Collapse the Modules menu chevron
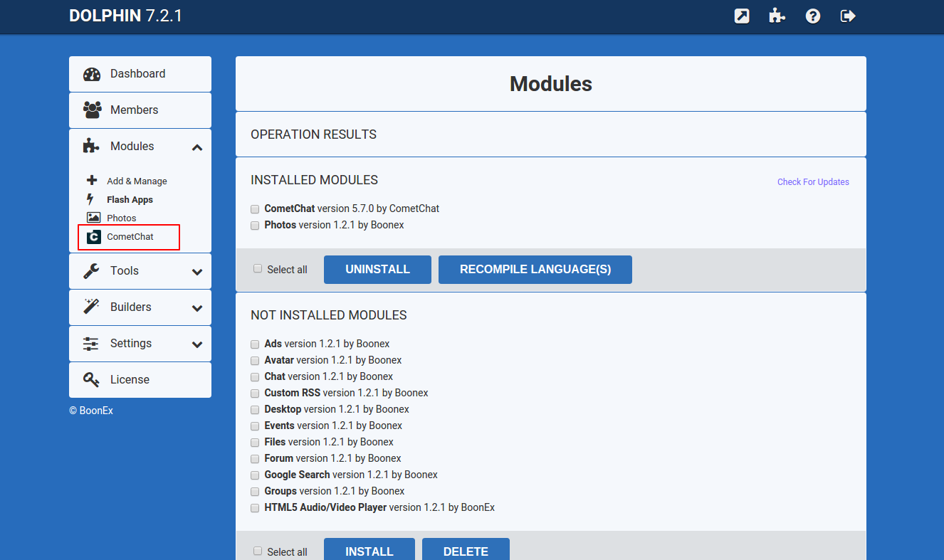The height and width of the screenshot is (560, 944). point(197,147)
